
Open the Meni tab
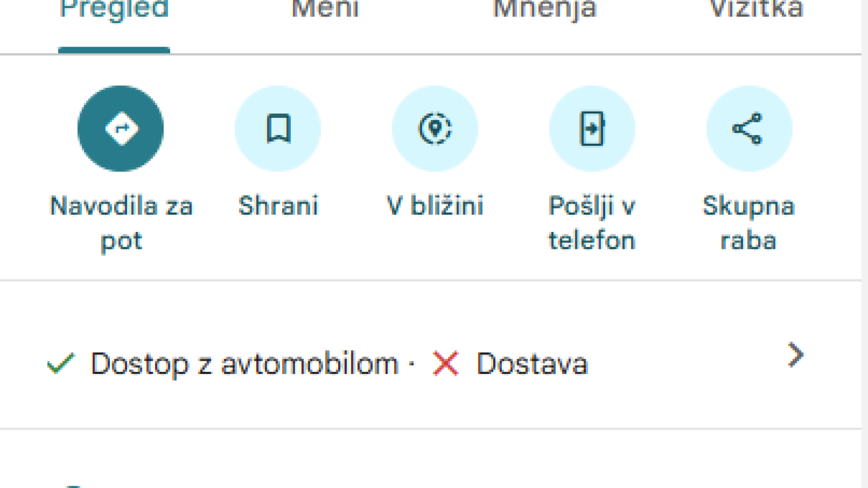point(325,10)
